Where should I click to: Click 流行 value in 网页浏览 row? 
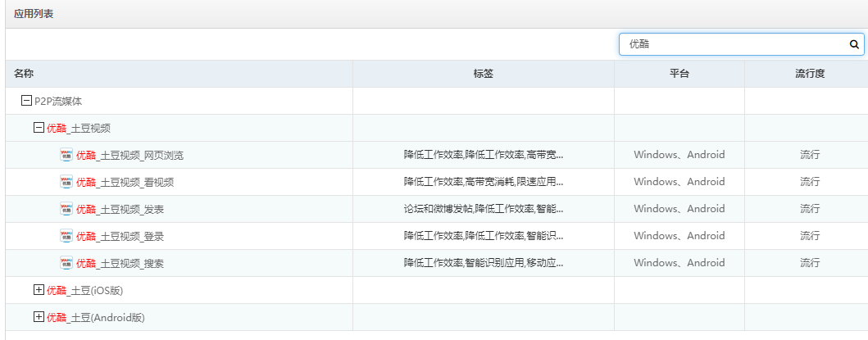coord(810,155)
